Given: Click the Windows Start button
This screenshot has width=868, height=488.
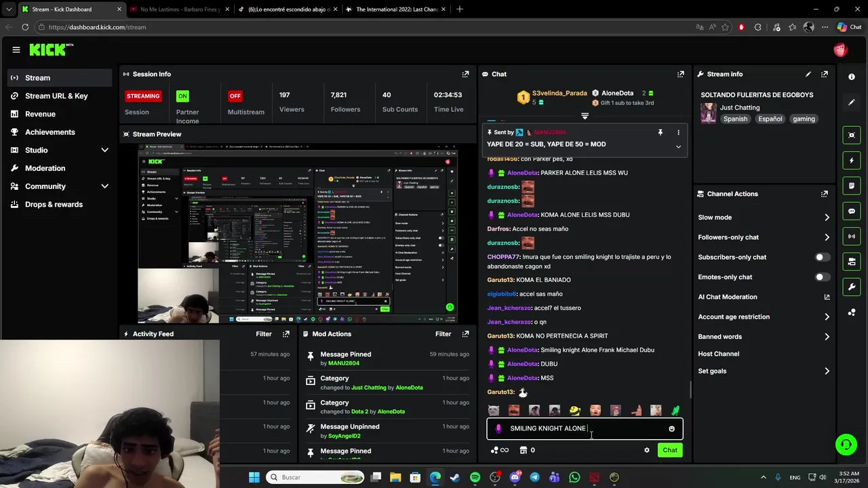Looking at the screenshot, I should [254, 477].
